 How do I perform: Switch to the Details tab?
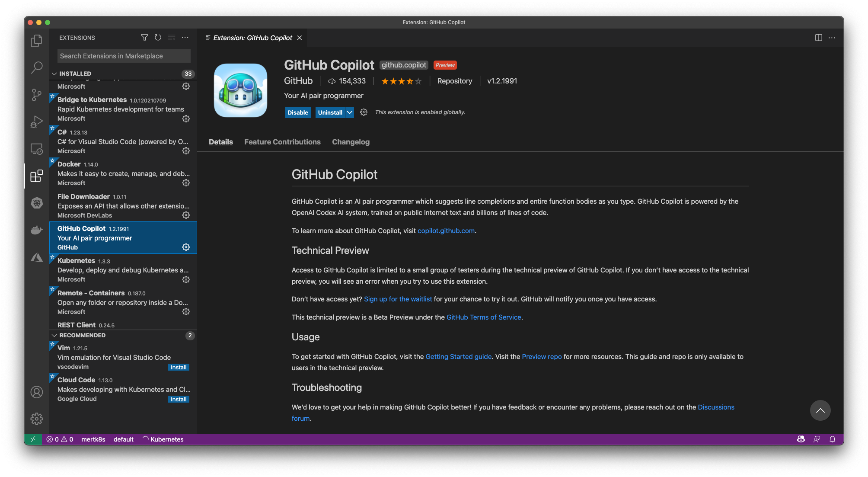[221, 142]
